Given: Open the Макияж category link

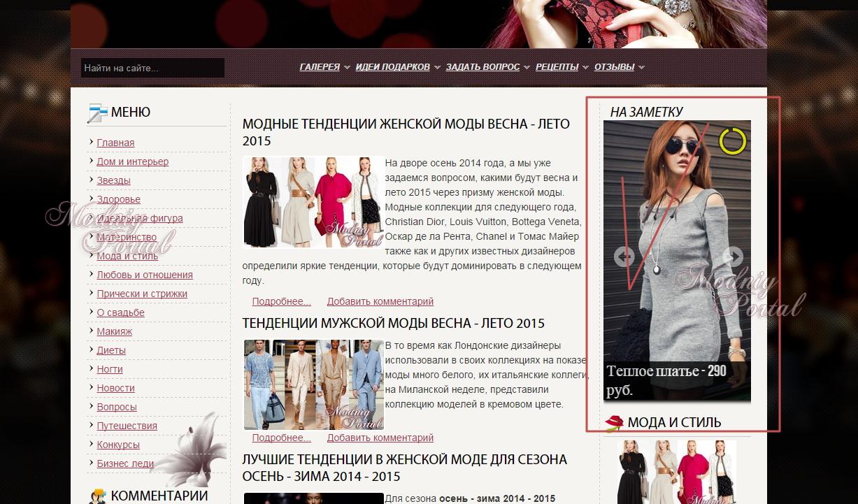Looking at the screenshot, I should [x=114, y=331].
